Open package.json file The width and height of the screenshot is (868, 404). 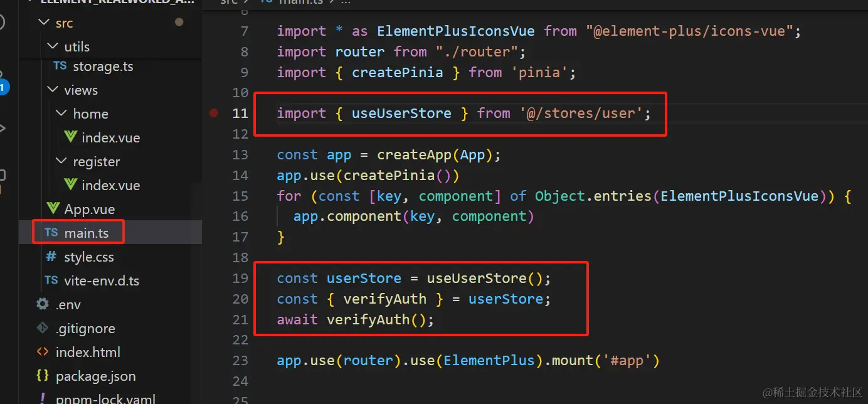tap(96, 376)
